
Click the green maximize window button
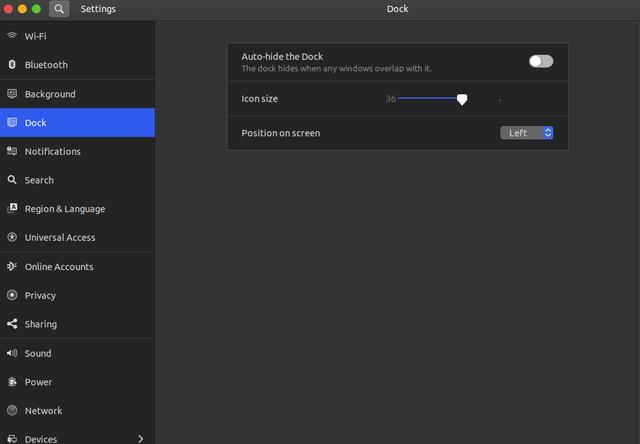tap(36, 9)
